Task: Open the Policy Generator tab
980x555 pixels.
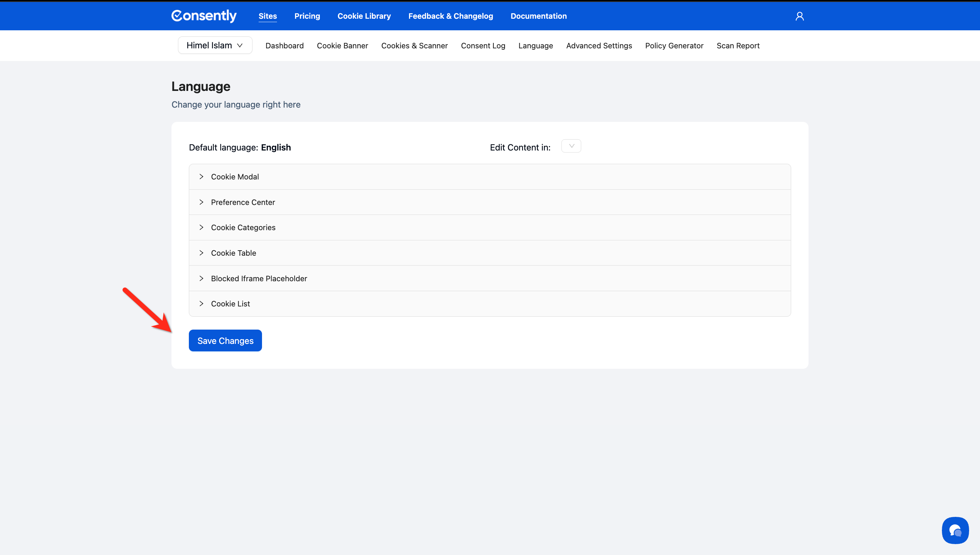Action: click(674, 46)
